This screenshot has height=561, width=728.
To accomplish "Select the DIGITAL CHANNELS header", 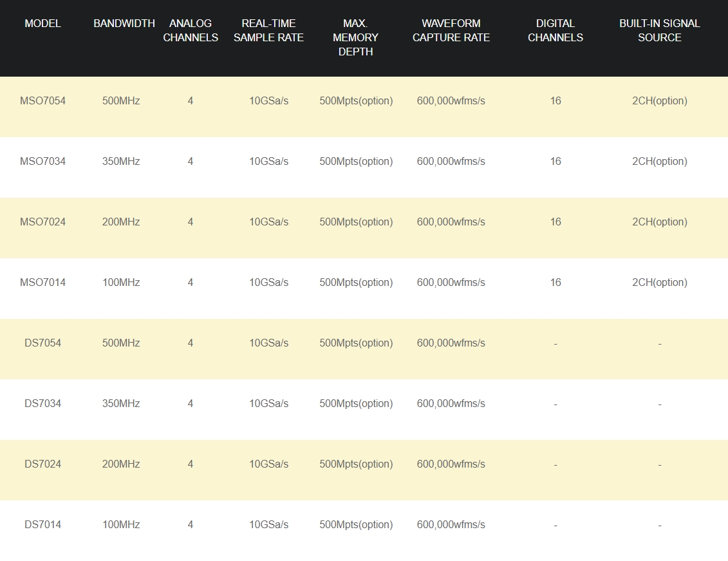I will 555,30.
